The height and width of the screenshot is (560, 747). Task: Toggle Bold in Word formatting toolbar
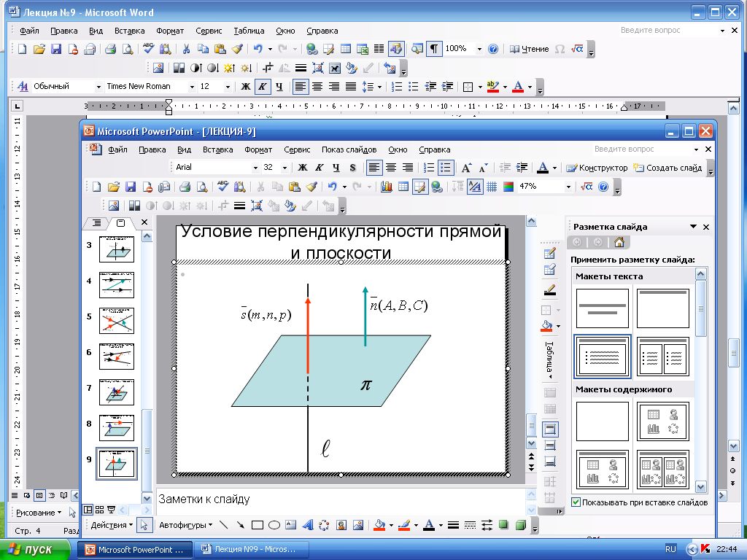[245, 86]
